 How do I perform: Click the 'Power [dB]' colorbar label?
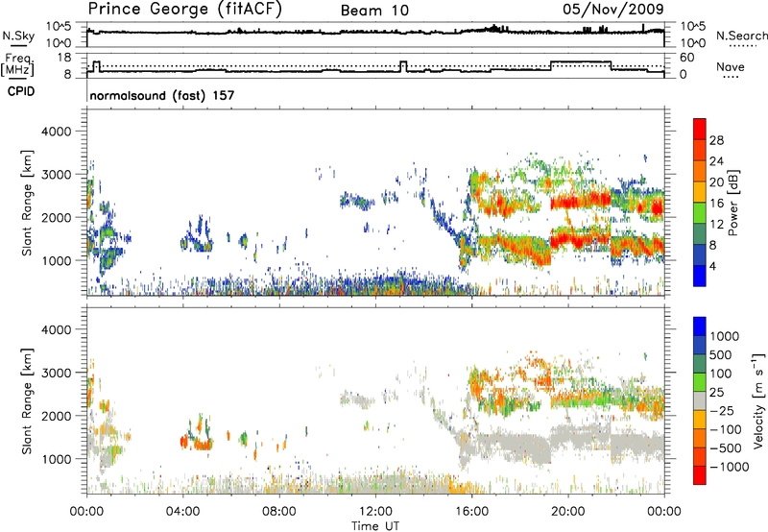[x=732, y=203]
